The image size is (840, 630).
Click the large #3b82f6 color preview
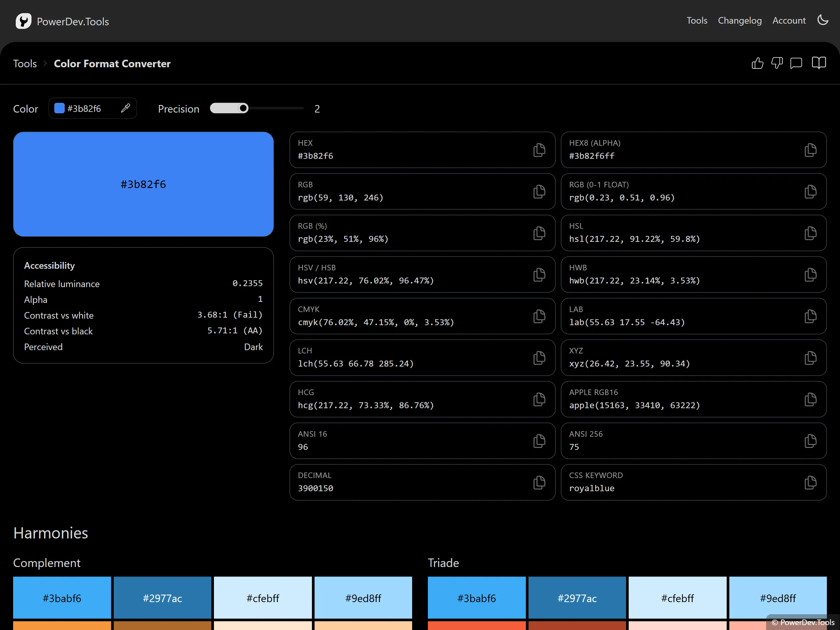143,184
